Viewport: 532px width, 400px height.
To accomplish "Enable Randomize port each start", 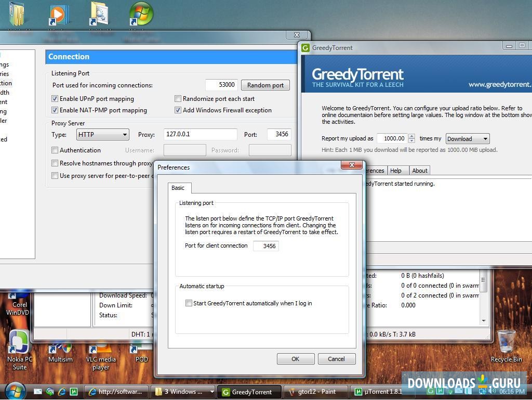I will tap(178, 99).
